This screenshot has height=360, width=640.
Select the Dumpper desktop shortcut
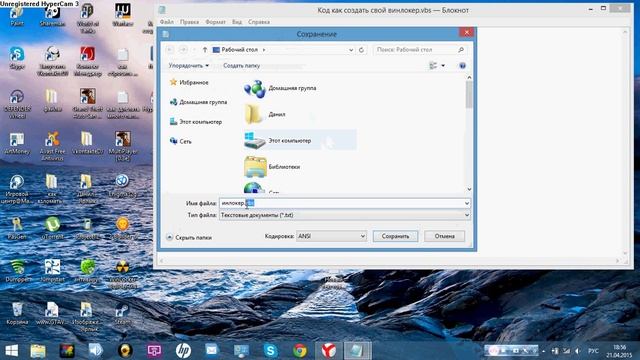pos(17,271)
